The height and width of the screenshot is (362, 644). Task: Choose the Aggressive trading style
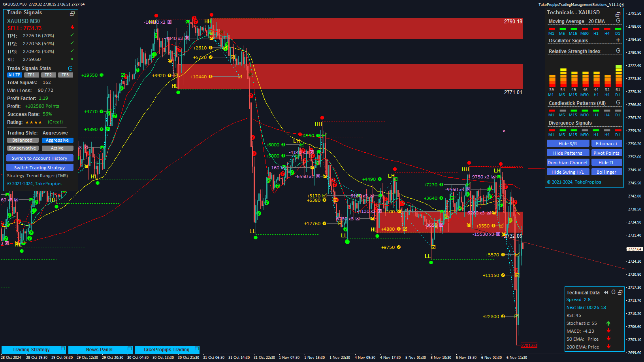tap(57, 140)
